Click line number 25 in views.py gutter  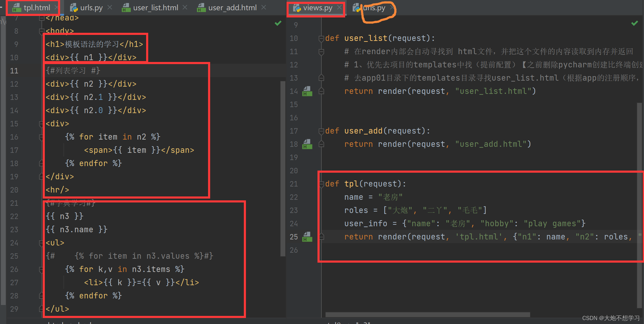pos(294,237)
